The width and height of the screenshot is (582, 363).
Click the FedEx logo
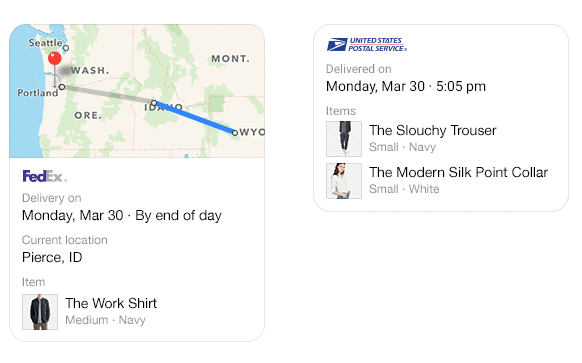pyautogui.click(x=45, y=176)
